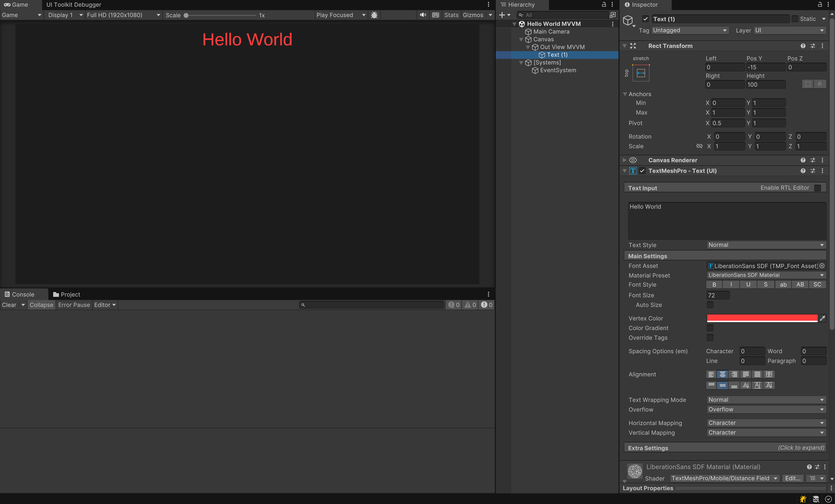Set text alignment to left

pos(711,374)
